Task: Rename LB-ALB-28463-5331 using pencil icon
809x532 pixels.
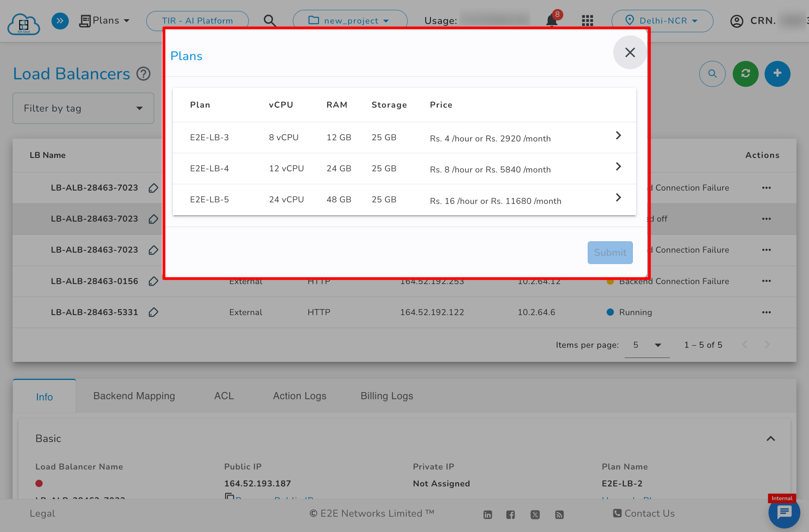Action: 154,312
